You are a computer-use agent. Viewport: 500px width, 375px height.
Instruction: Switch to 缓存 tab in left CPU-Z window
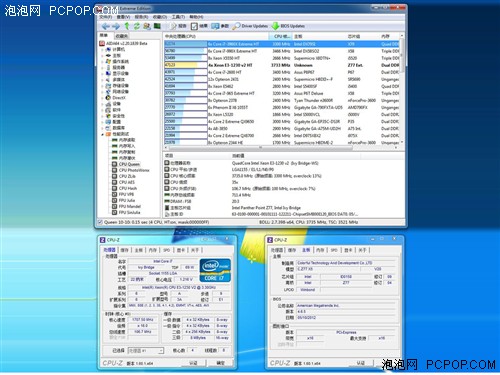(124, 250)
